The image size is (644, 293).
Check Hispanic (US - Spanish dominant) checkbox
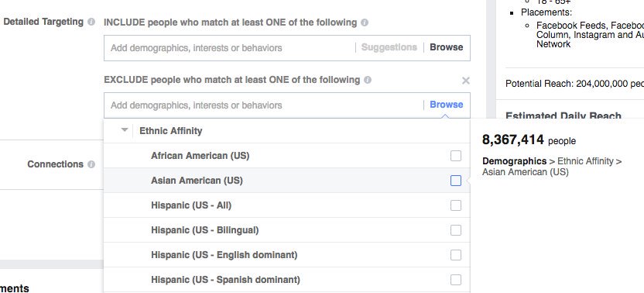455,280
